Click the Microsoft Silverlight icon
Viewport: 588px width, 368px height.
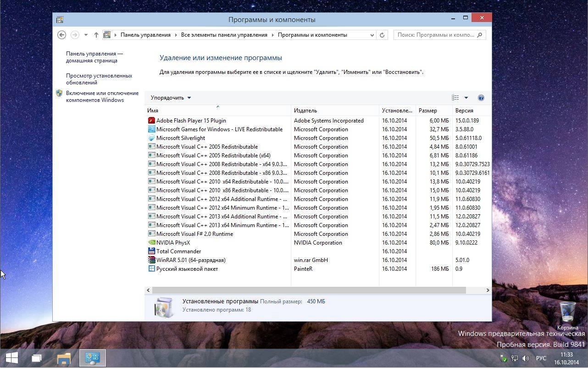click(x=151, y=138)
